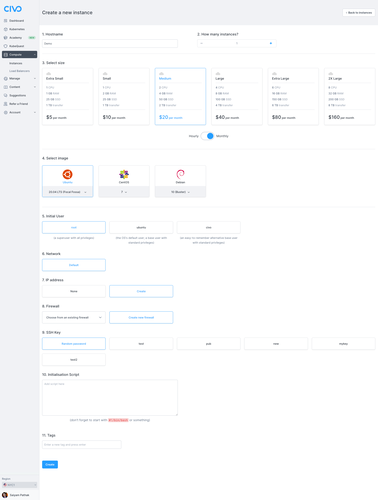This screenshot has width=378, height=500.
Task: Click the Account sidebar icon
Action: (5, 112)
